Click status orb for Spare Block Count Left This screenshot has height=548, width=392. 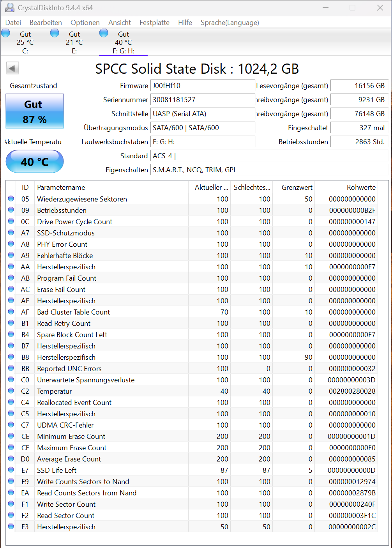[x=11, y=334]
